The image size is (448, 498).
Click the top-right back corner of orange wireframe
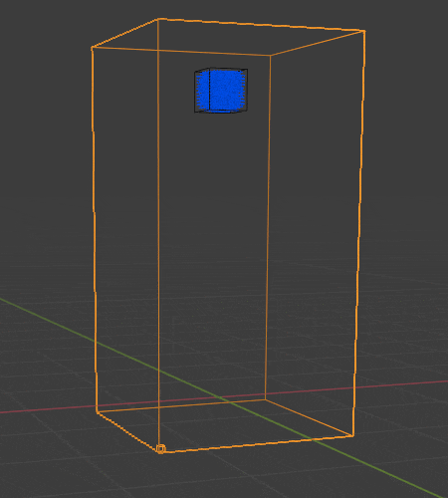coord(364,31)
